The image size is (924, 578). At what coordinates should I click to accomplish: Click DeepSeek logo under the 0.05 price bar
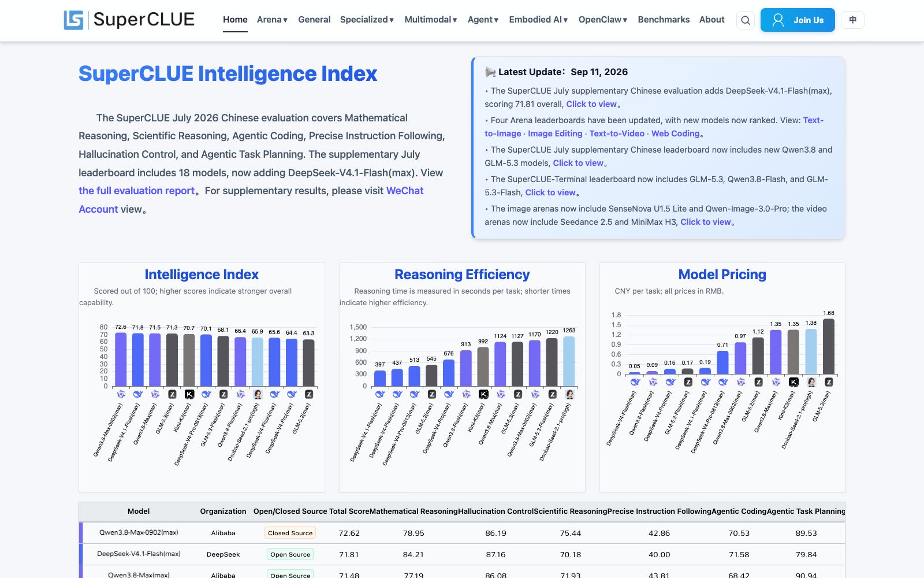click(x=635, y=382)
